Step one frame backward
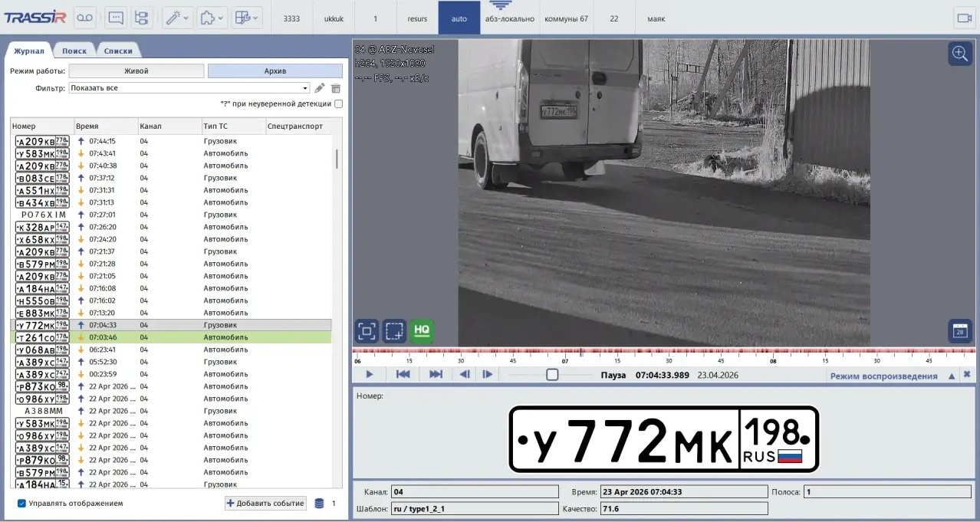980x522 pixels. pos(464,375)
